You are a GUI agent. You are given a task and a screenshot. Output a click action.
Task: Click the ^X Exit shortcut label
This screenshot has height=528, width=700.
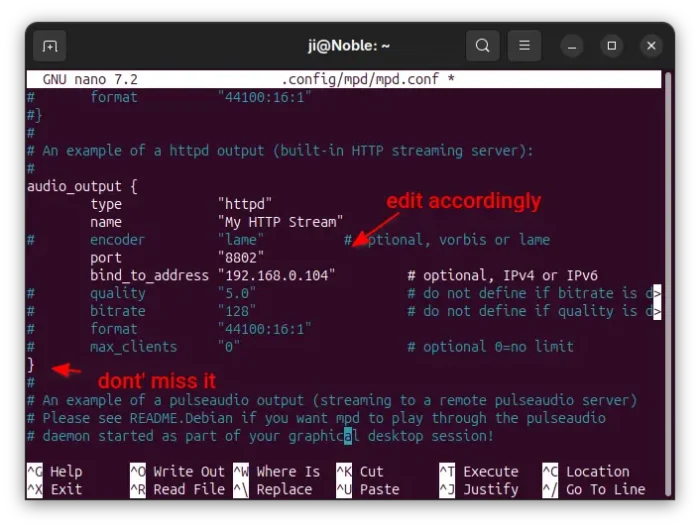55,489
